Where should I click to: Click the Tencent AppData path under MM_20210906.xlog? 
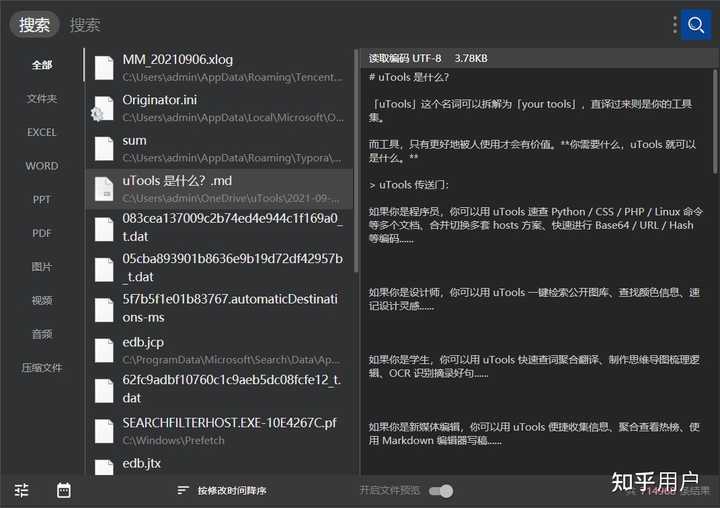pos(232,77)
